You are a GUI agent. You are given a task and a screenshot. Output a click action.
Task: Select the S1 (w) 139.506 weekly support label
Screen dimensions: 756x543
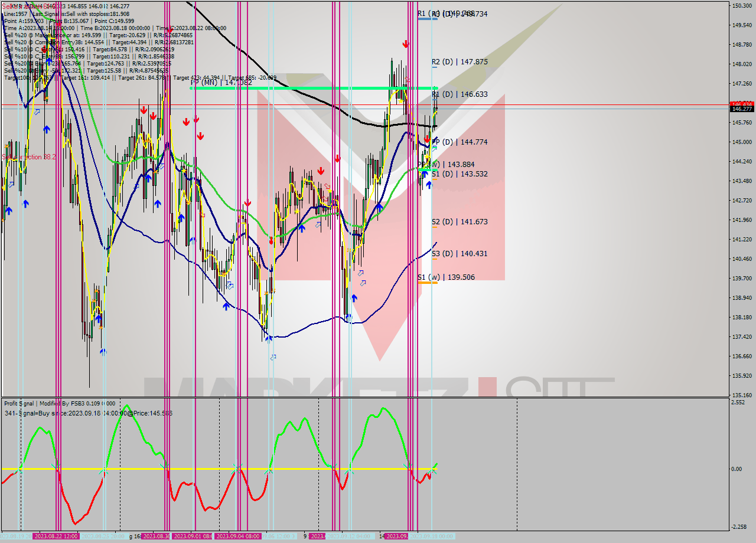point(446,277)
